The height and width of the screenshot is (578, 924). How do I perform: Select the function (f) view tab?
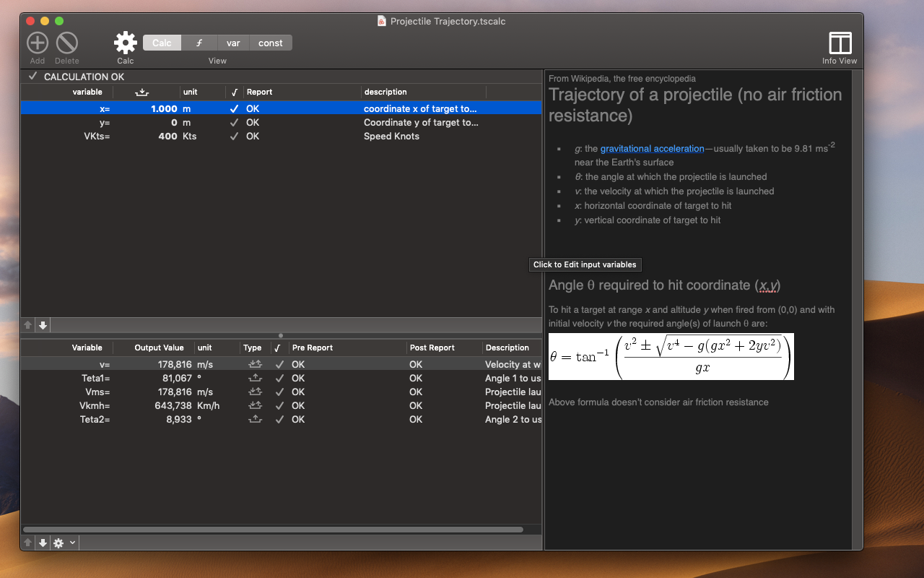(199, 43)
